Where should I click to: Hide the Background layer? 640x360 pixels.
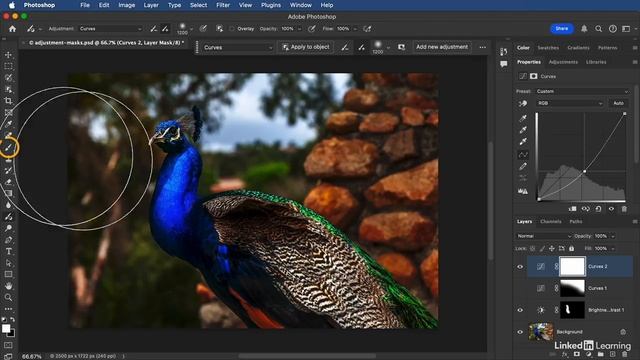tap(520, 332)
